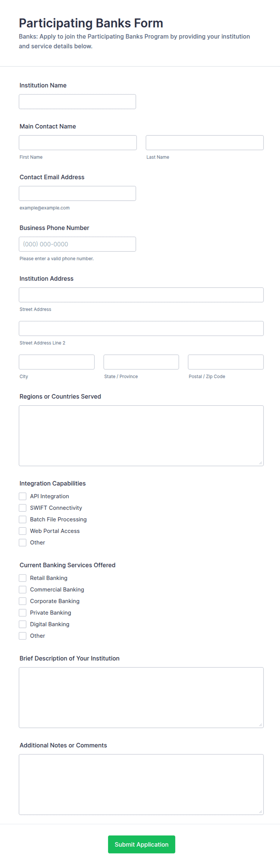Select the Digital Banking checkbox

click(x=23, y=624)
